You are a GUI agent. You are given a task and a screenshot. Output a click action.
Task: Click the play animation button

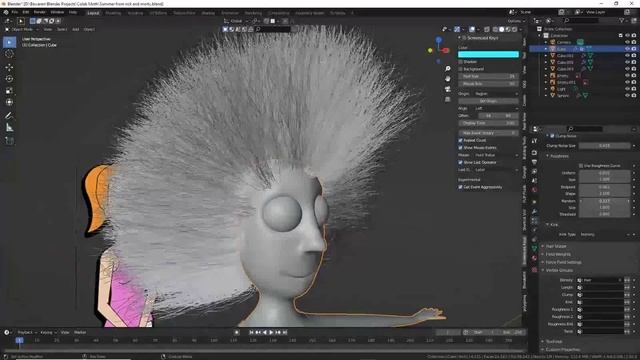pyautogui.click(x=271, y=332)
